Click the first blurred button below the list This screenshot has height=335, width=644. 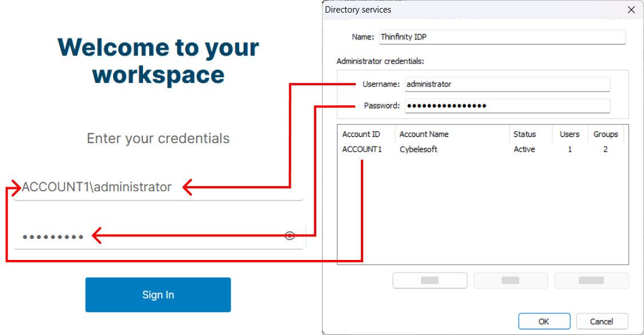click(430, 281)
